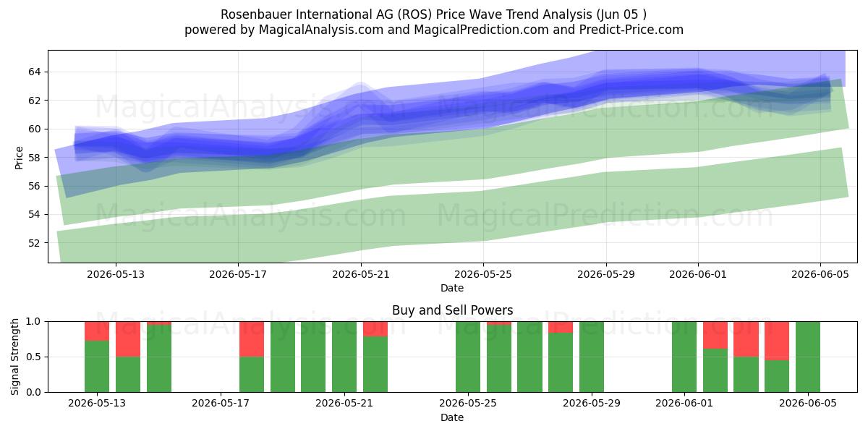This screenshot has width=868, height=434.
Task: Click the 62 tick on the price axis
Action: pos(36,100)
